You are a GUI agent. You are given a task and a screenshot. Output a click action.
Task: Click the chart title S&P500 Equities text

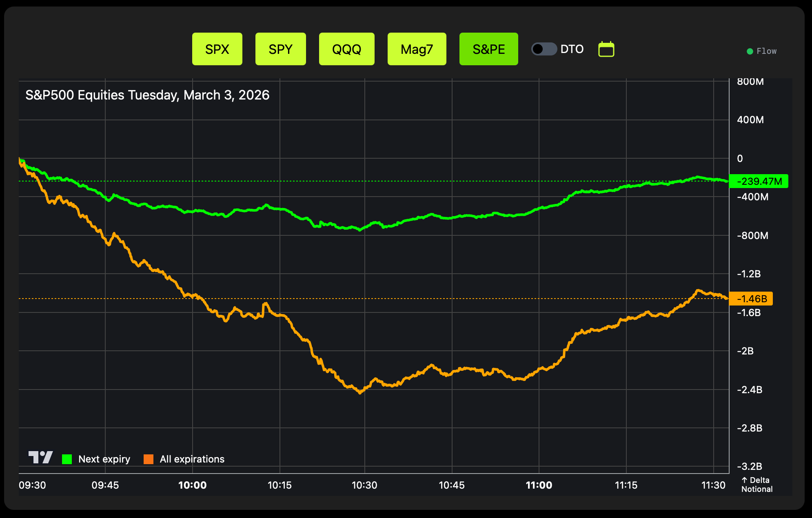[147, 95]
